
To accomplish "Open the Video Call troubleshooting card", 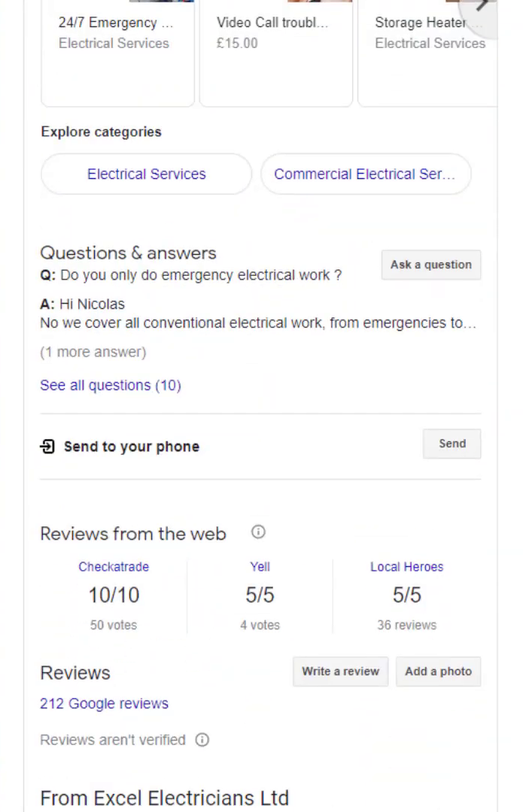I will pos(276,52).
